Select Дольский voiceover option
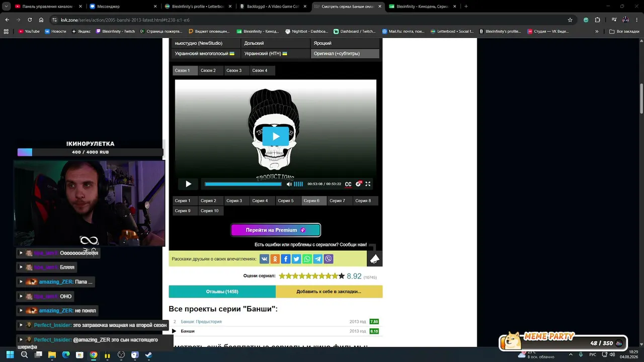The width and height of the screenshot is (644, 362). tap(276, 43)
